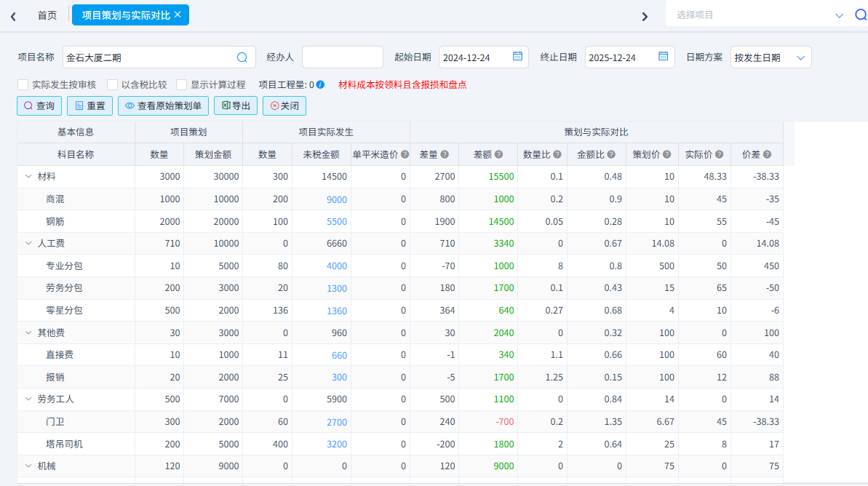
Task: Switch to the 首页 tab
Action: click(x=47, y=15)
